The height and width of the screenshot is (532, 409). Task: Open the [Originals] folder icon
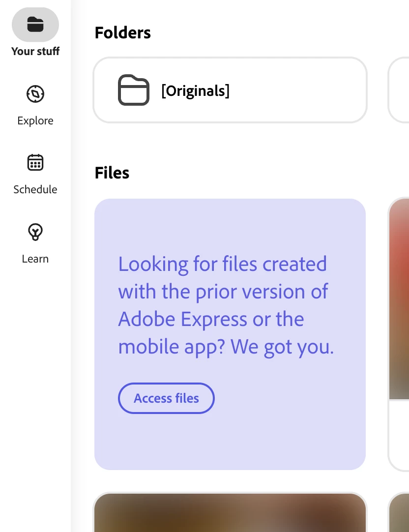coord(134,90)
